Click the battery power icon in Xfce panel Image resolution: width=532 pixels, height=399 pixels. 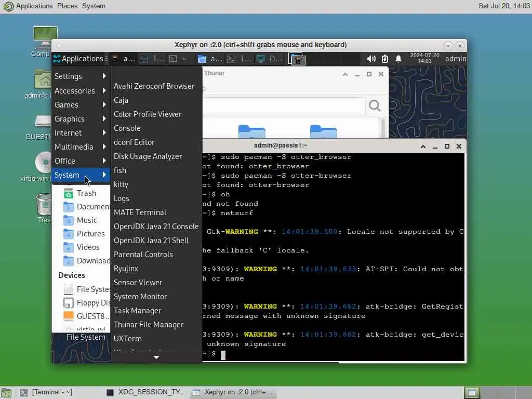pos(385,59)
